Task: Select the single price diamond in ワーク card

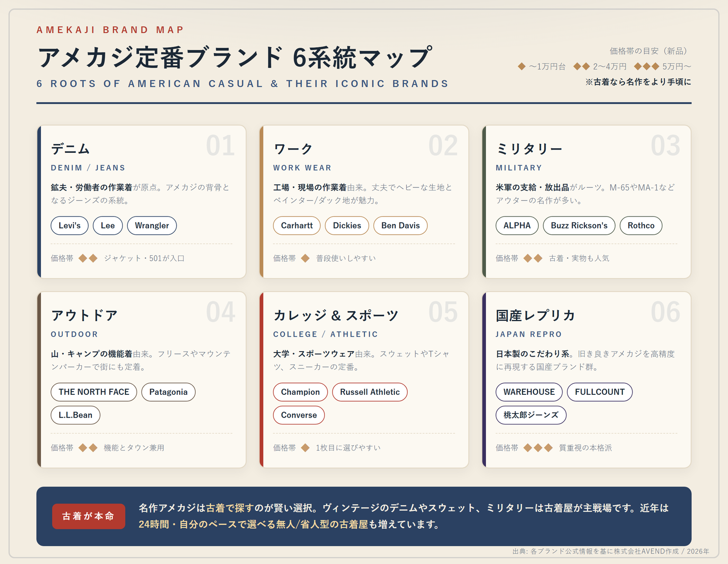Action: [305, 258]
